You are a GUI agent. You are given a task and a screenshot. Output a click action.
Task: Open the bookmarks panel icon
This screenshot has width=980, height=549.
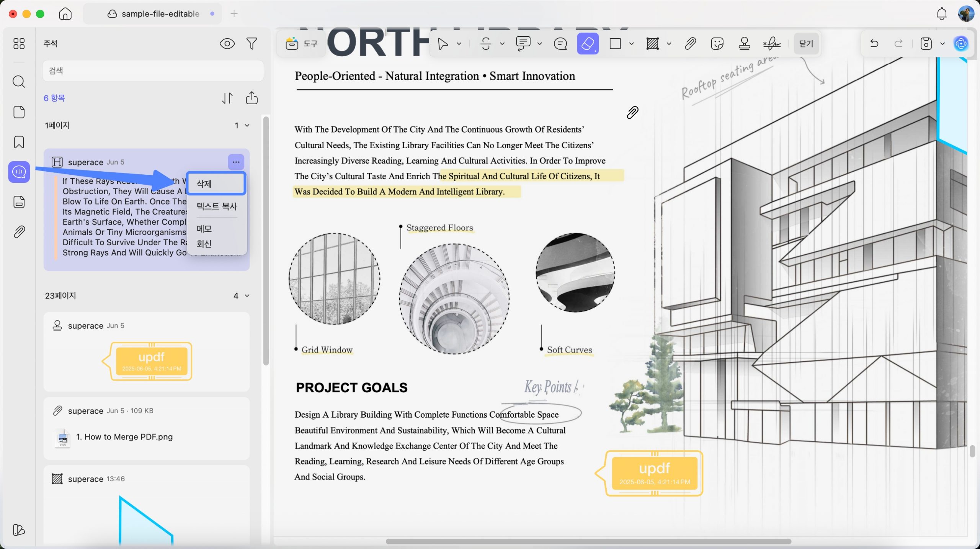[19, 142]
